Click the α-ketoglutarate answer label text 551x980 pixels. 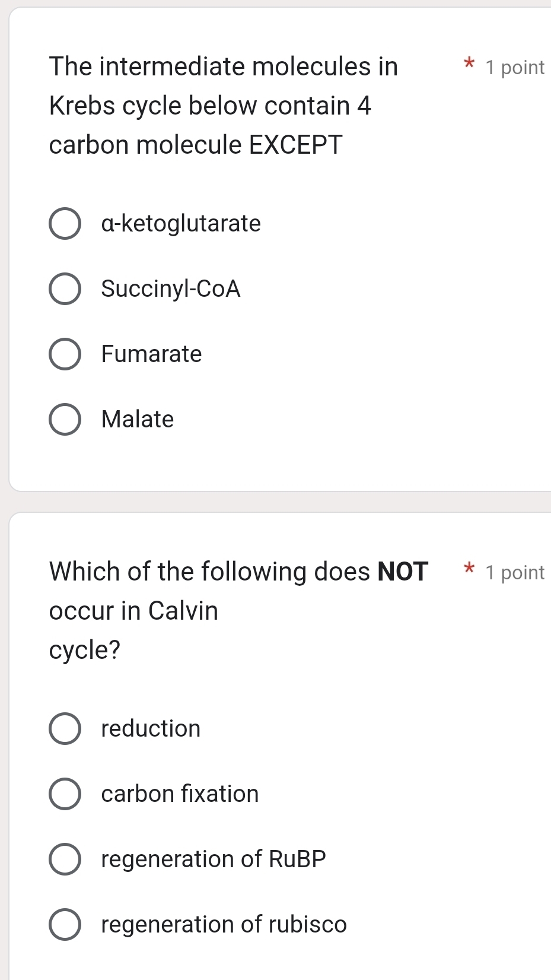pos(180,224)
